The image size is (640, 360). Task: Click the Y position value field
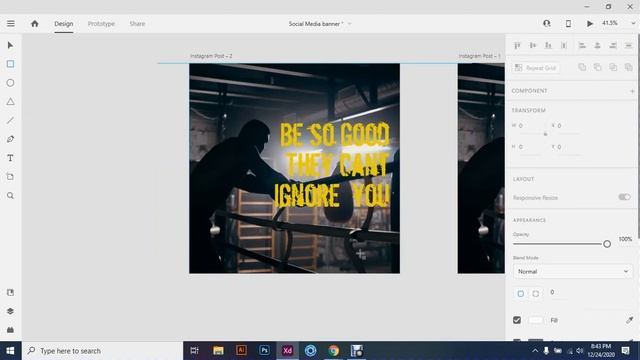click(569, 147)
